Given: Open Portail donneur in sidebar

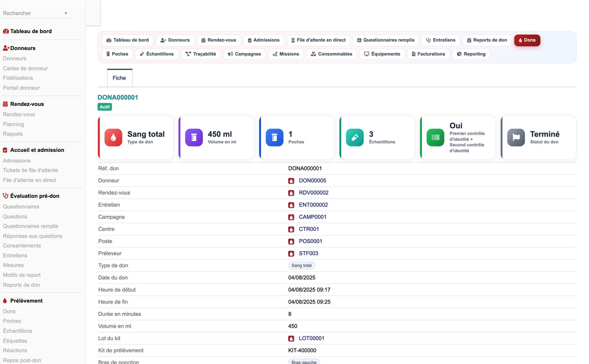Looking at the screenshot, I should 21,88.
